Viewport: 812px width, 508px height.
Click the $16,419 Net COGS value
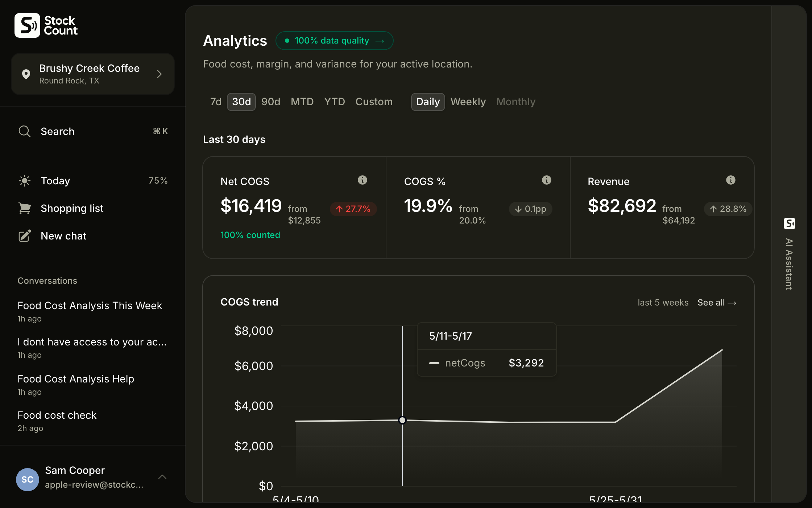point(251,206)
